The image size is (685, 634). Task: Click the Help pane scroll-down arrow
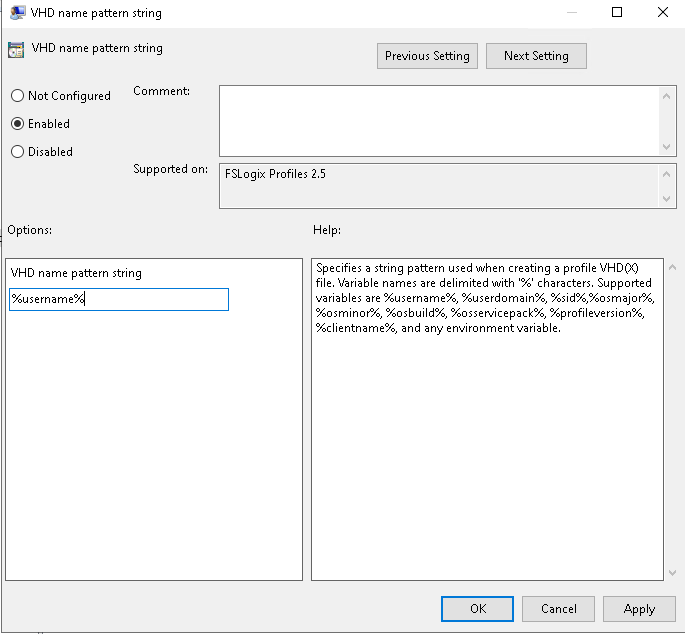click(x=672, y=572)
